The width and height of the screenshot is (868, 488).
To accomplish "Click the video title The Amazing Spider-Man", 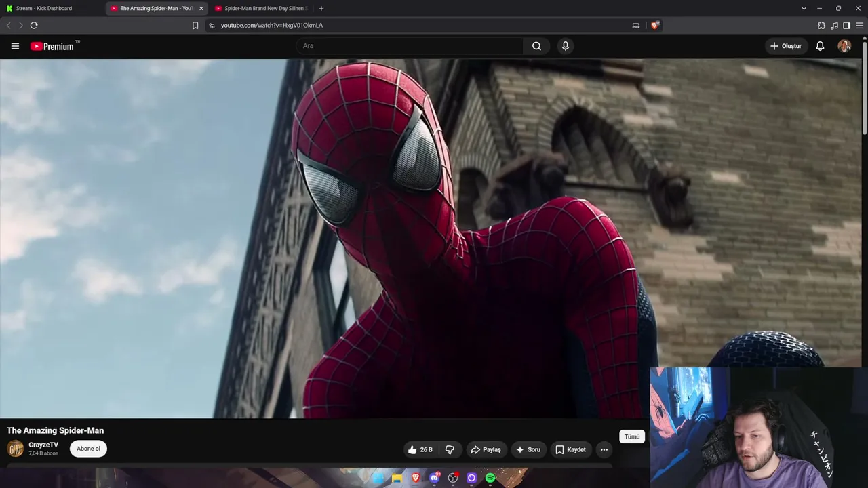I will click(x=56, y=430).
